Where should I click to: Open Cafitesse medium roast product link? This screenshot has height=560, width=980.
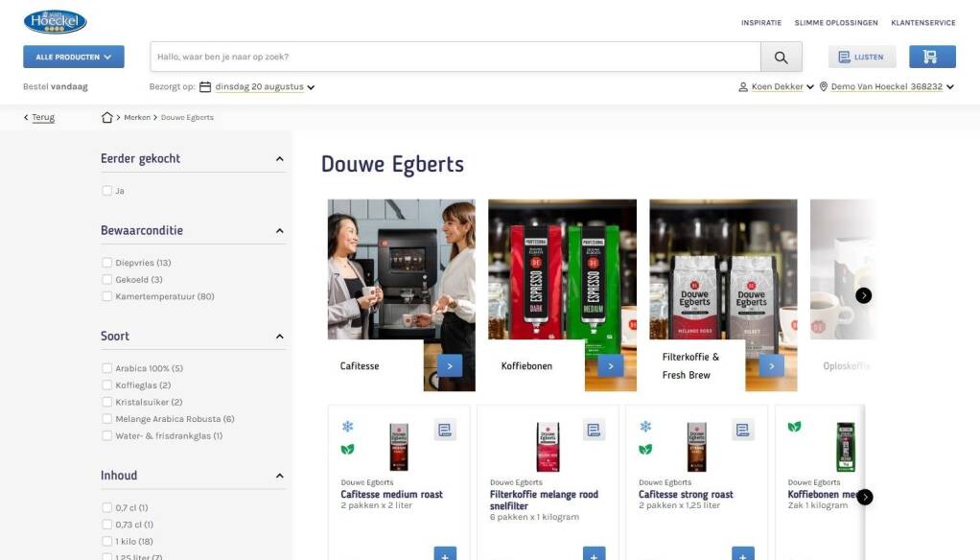click(391, 495)
